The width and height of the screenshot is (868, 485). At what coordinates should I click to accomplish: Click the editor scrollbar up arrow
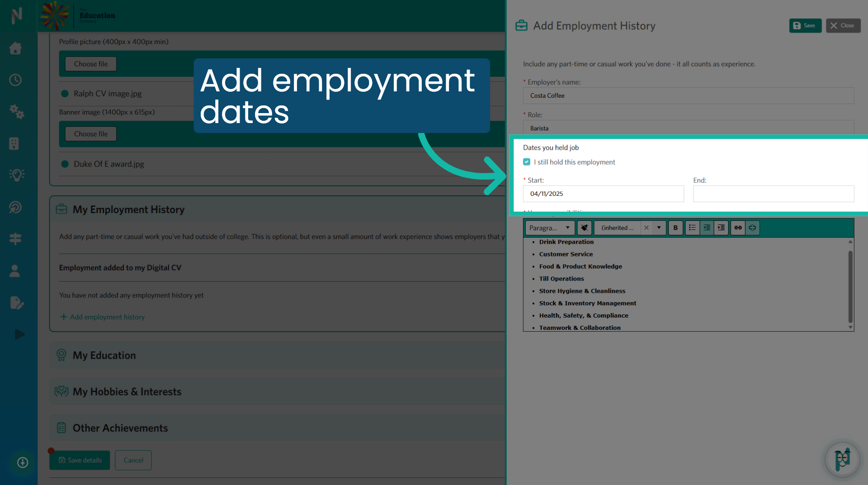point(850,242)
